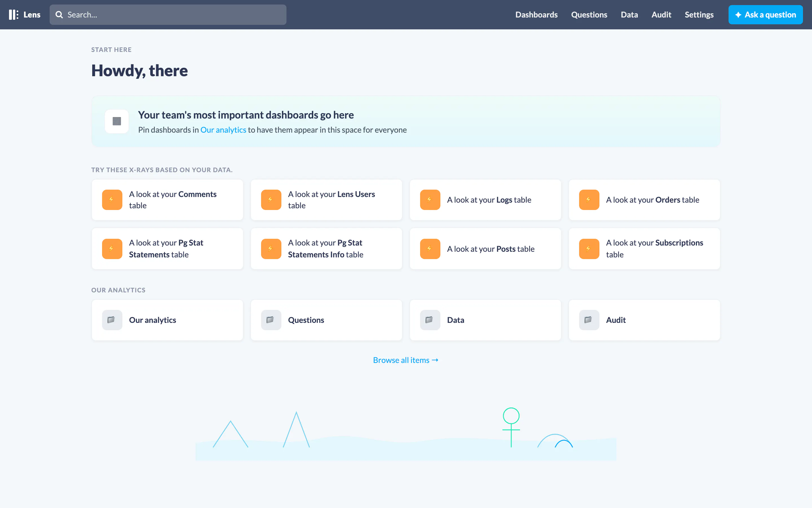Image resolution: width=812 pixels, height=508 pixels.
Task: Open the Pg Stat Statements table x-ray
Action: [x=167, y=249]
